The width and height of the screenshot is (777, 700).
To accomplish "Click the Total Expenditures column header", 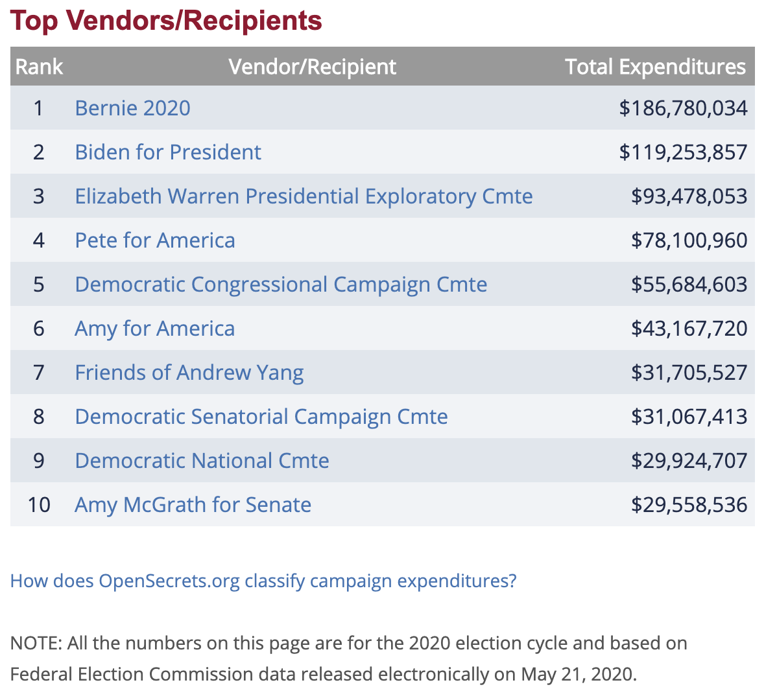I will (655, 67).
